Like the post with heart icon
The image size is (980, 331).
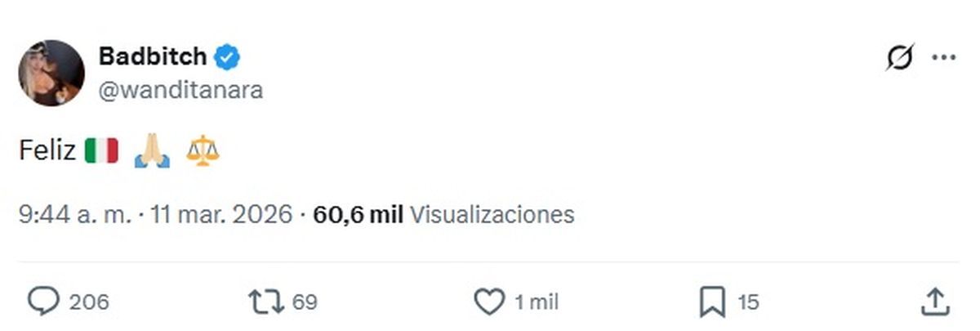(489, 302)
